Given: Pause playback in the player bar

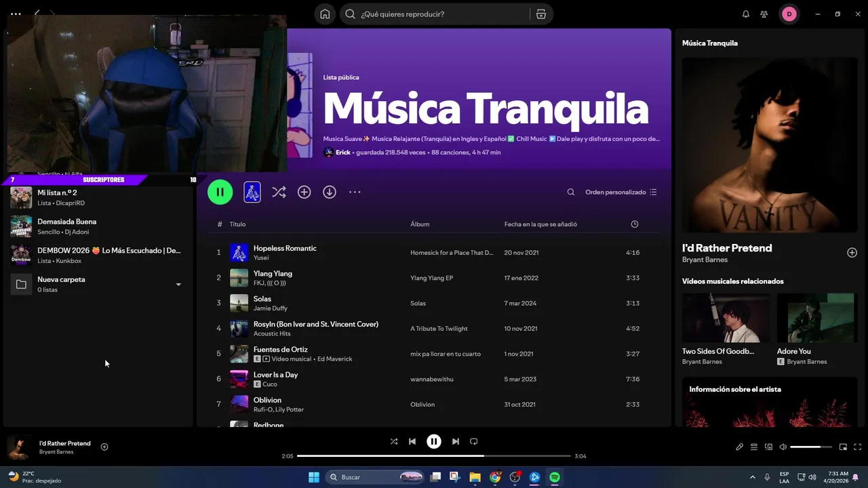Looking at the screenshot, I should [434, 441].
